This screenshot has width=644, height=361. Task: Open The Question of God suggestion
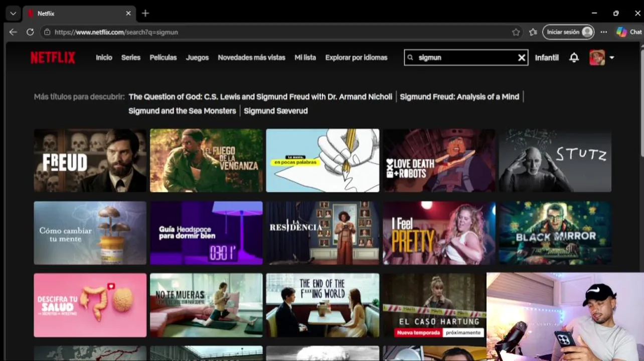260,97
